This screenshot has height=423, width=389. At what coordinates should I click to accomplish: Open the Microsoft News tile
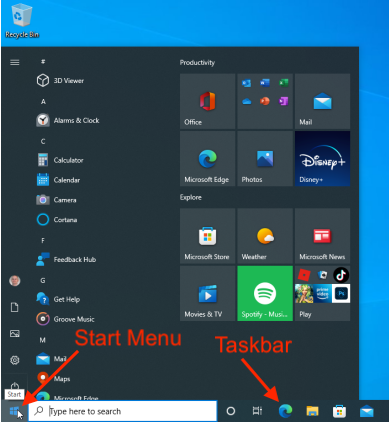click(322, 236)
